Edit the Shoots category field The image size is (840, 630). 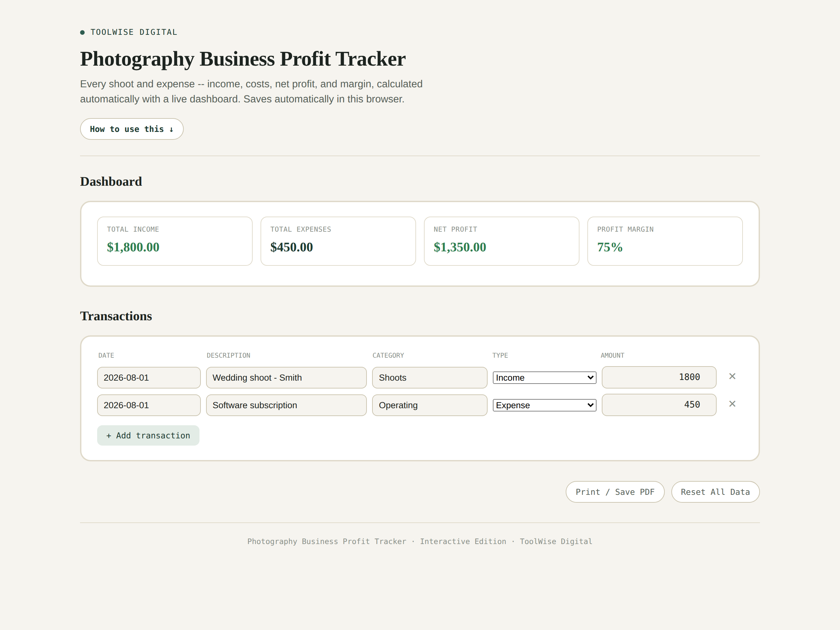[x=430, y=378]
